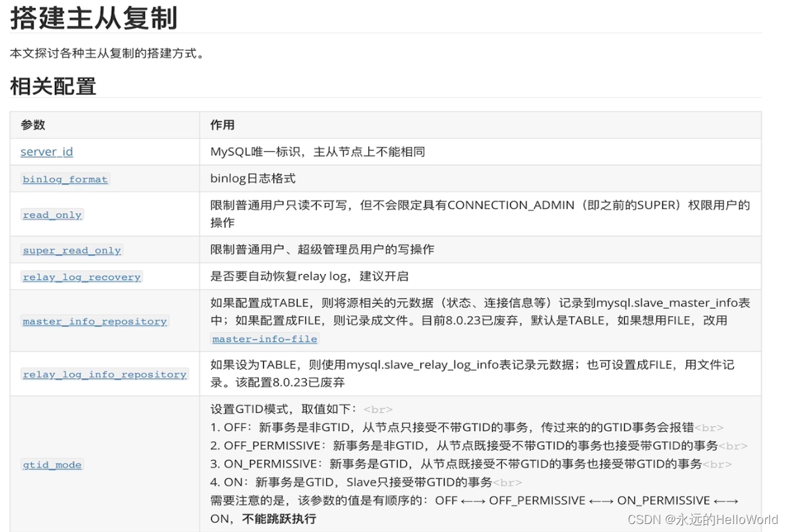Open the binlog_format parameter link
Viewport: 788px width, 532px height.
point(65,179)
